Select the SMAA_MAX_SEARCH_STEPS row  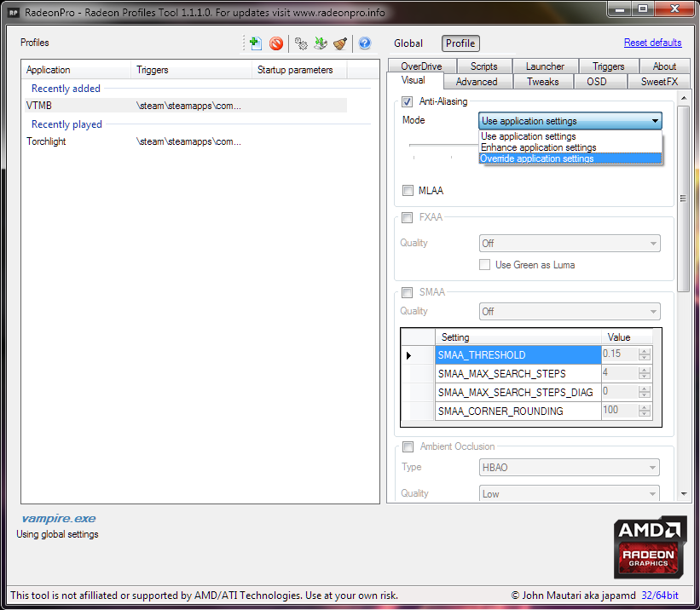518,374
